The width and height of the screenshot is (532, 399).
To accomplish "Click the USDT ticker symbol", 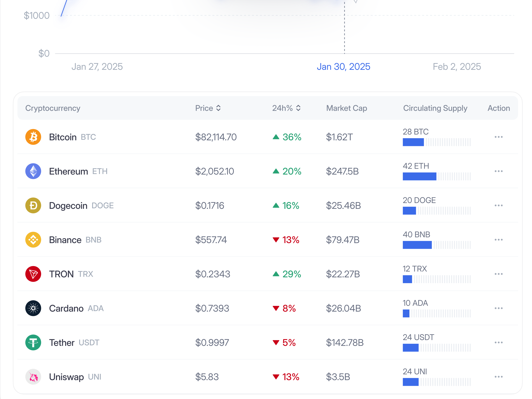I will coord(89,343).
